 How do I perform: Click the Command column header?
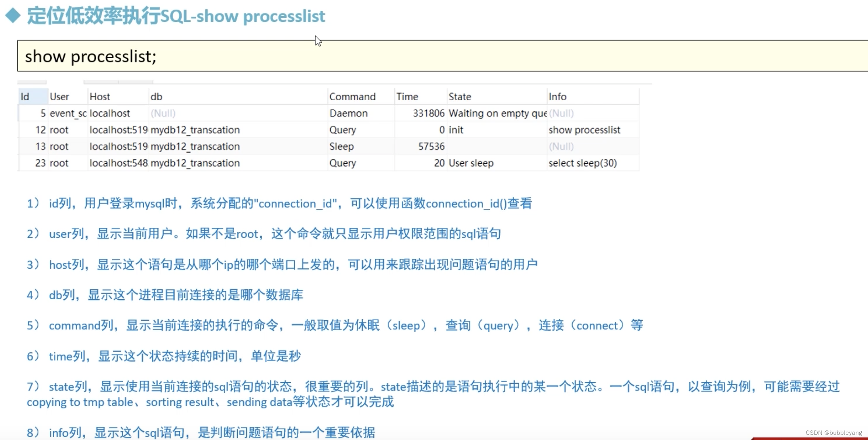[x=352, y=97]
